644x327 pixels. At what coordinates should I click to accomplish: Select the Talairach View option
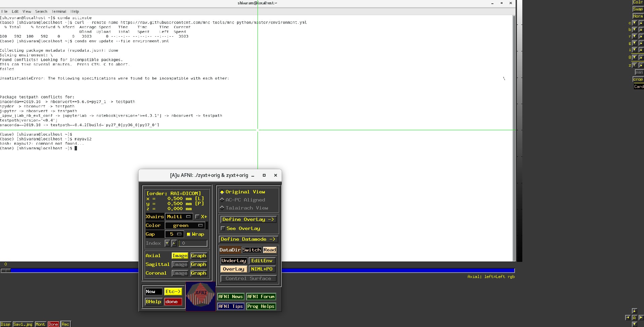244,208
